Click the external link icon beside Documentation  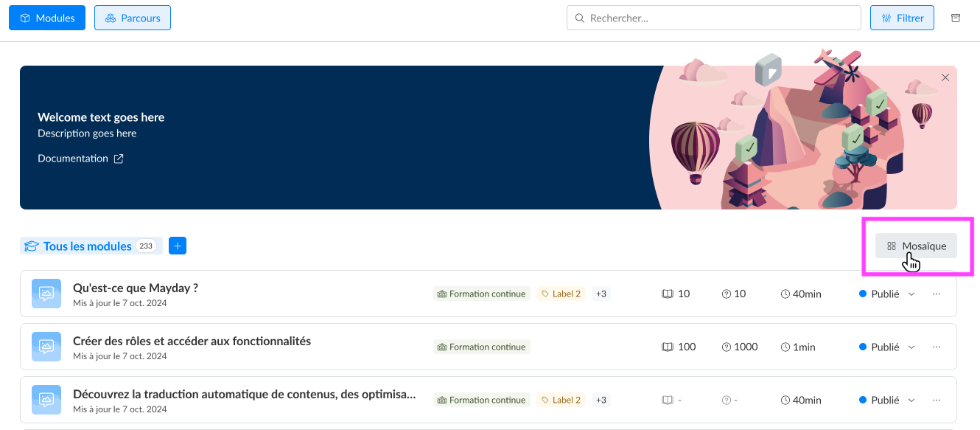click(x=119, y=158)
